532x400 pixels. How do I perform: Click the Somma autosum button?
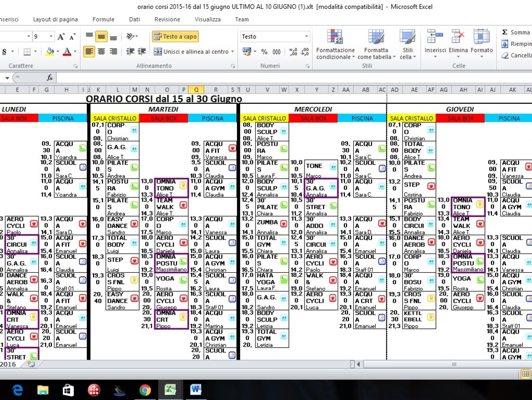515,32
